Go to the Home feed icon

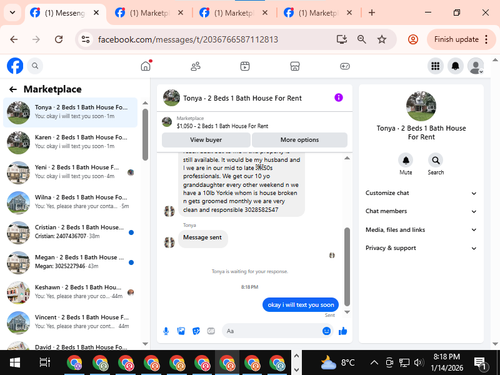[x=146, y=66]
